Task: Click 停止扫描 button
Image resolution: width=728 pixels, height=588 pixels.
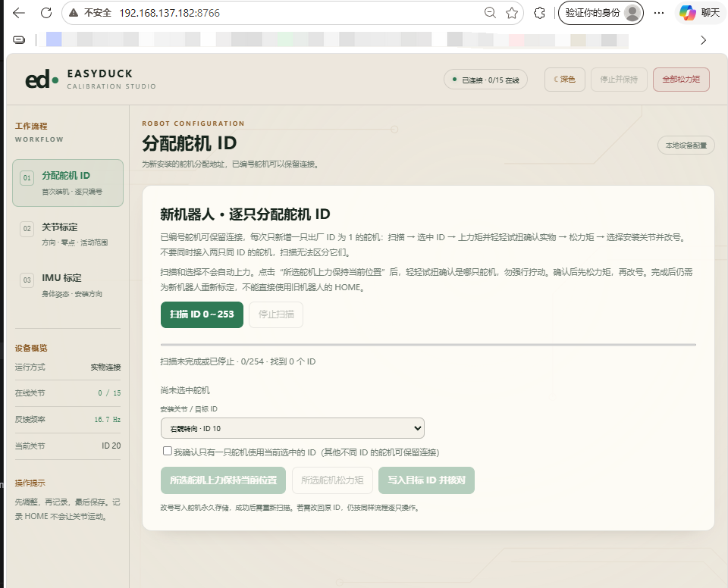Action: pyautogui.click(x=276, y=314)
